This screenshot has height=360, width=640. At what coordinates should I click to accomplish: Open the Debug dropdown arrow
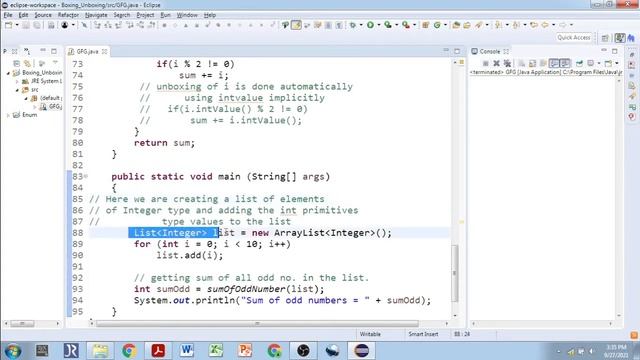point(361,25)
